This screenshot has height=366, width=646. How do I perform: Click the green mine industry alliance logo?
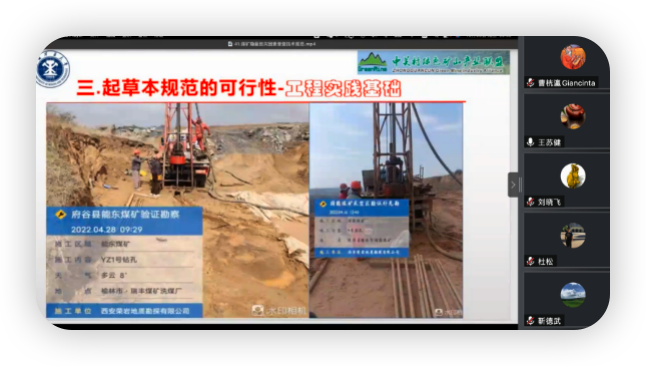[x=433, y=62]
